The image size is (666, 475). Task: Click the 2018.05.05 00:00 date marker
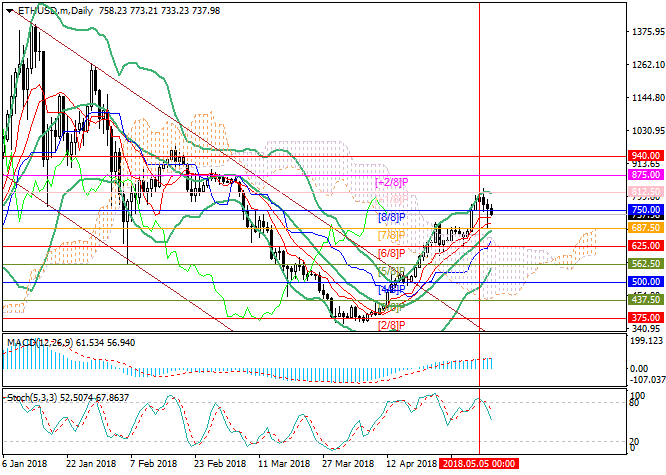(x=480, y=465)
